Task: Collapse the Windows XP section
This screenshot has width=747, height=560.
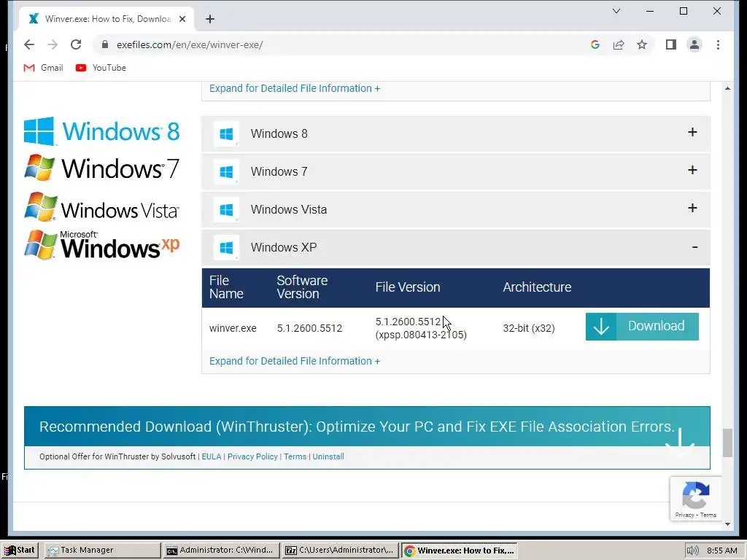Action: coord(456,247)
